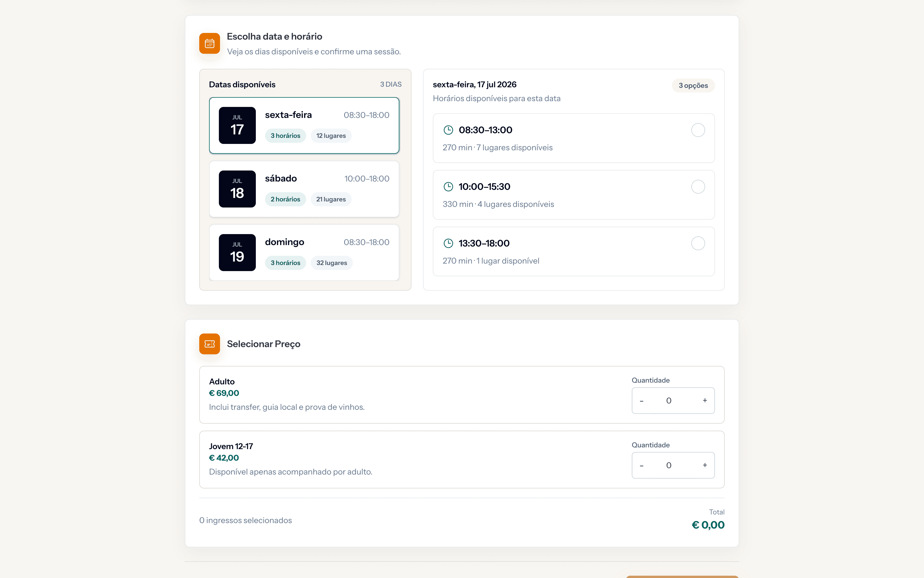Click the 'Adulto' ticket name
The width and height of the screenshot is (924, 578).
[x=222, y=381]
